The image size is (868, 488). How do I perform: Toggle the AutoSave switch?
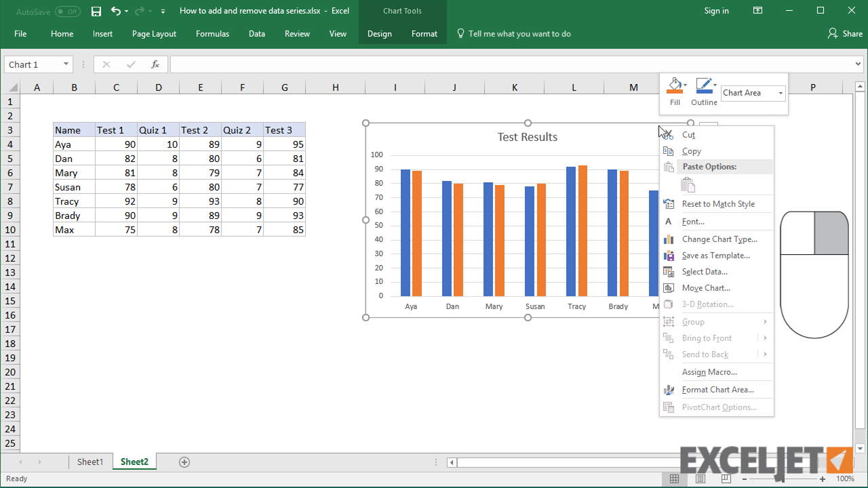(x=67, y=12)
